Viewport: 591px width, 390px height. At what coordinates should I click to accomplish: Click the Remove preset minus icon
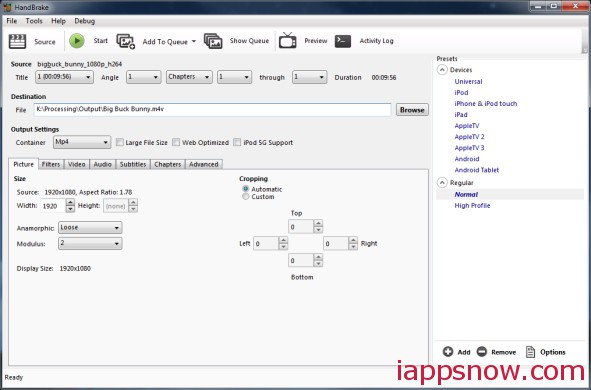point(481,352)
